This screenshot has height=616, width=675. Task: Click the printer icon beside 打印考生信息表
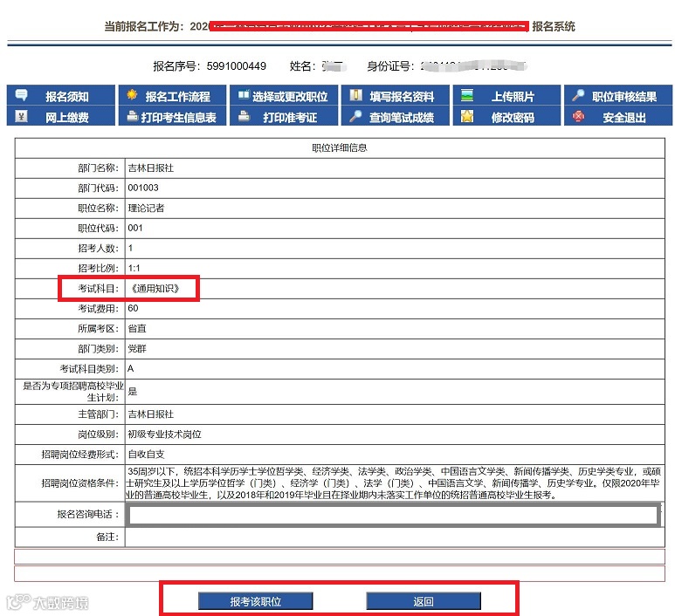pos(133,116)
